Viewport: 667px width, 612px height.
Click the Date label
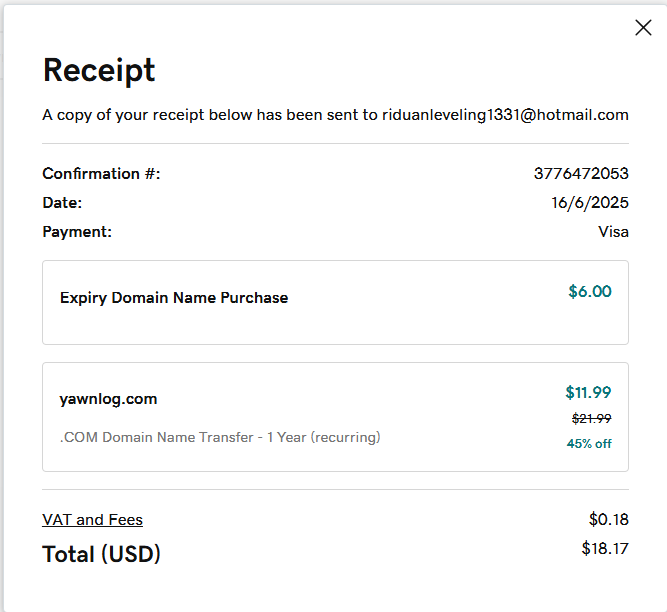point(62,203)
